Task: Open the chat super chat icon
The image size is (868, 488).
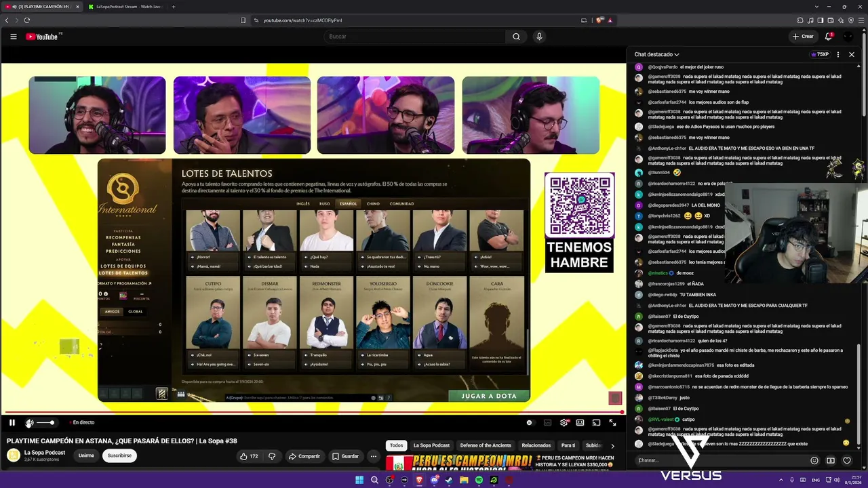Action: pyautogui.click(x=831, y=461)
